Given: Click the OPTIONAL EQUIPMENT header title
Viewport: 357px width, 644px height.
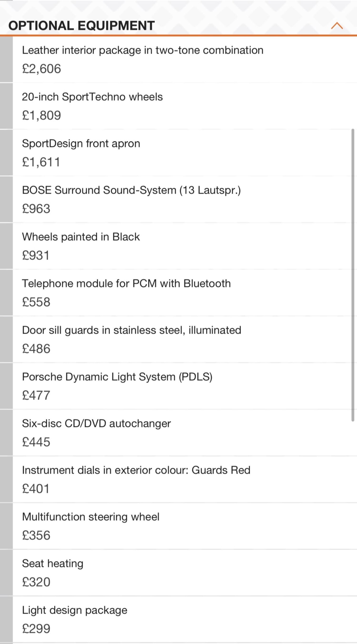Looking at the screenshot, I should (x=81, y=26).
